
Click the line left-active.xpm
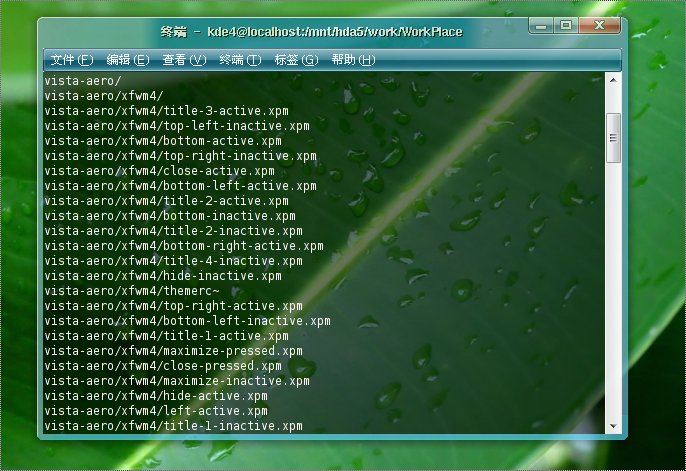tap(156, 411)
